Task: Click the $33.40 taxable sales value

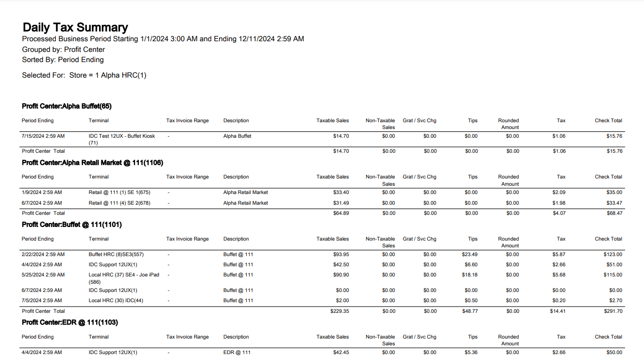Action: [341, 193]
